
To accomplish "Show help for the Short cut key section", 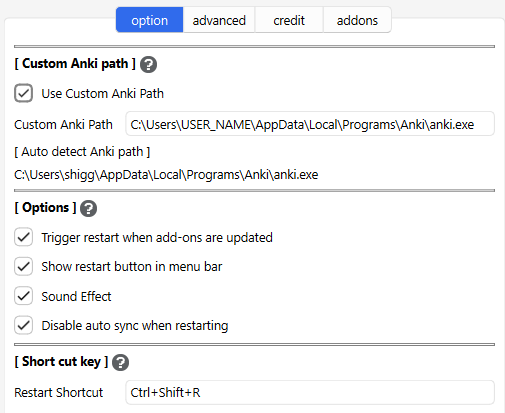I will tap(120, 363).
